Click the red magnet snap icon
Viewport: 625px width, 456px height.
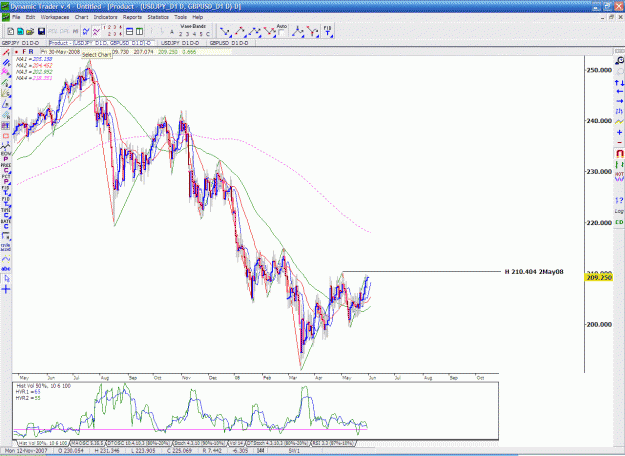point(619,153)
